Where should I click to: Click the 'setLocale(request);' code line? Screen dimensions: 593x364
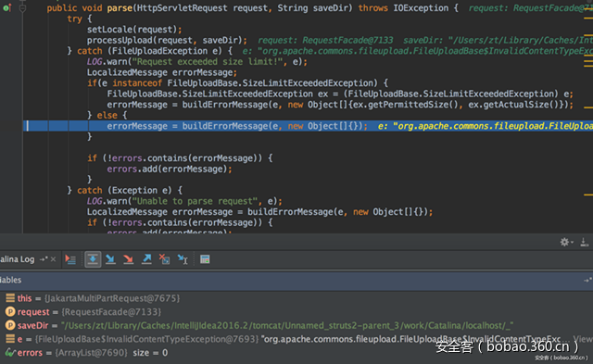coord(134,30)
